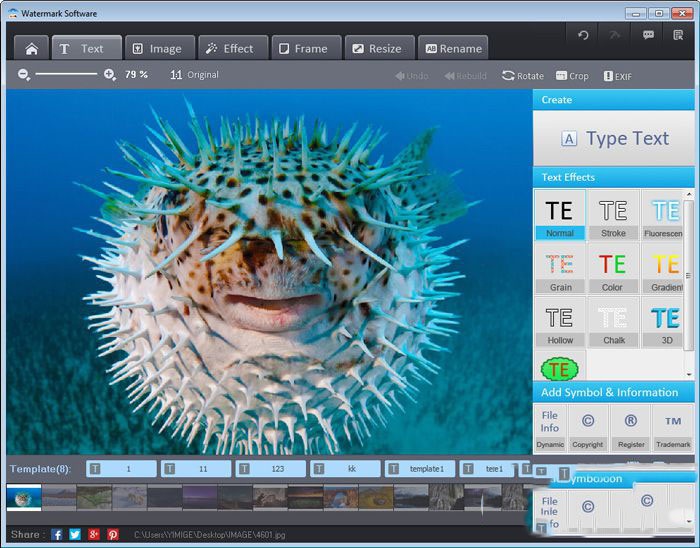Select the Fluorescent text effect
This screenshot has width=700, height=548.
(x=663, y=215)
